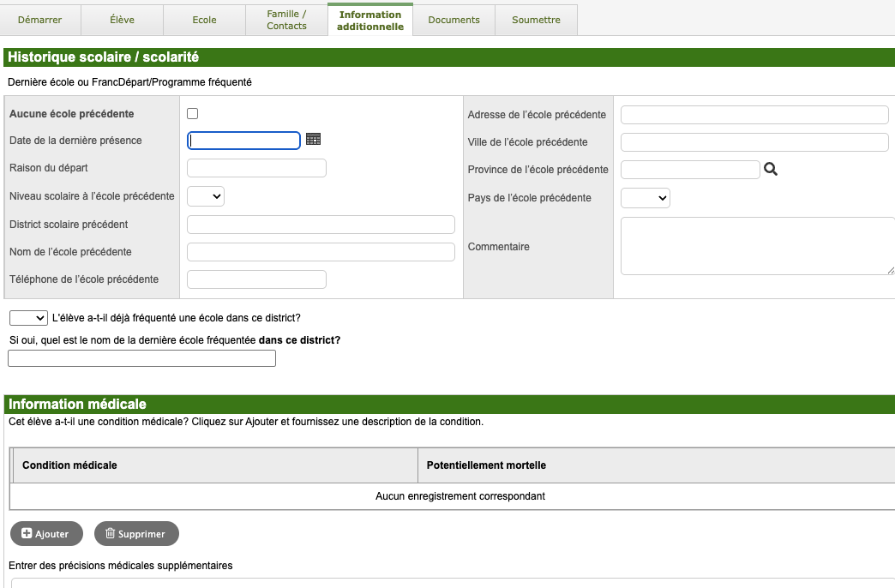Open the Élève tab
This screenshot has height=588, width=895.
click(x=122, y=20)
